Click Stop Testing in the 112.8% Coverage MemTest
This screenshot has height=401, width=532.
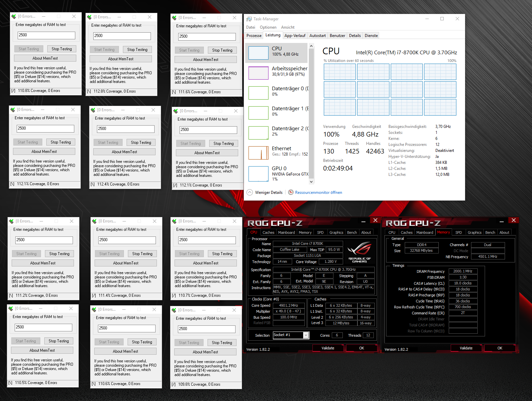click(x=137, y=50)
